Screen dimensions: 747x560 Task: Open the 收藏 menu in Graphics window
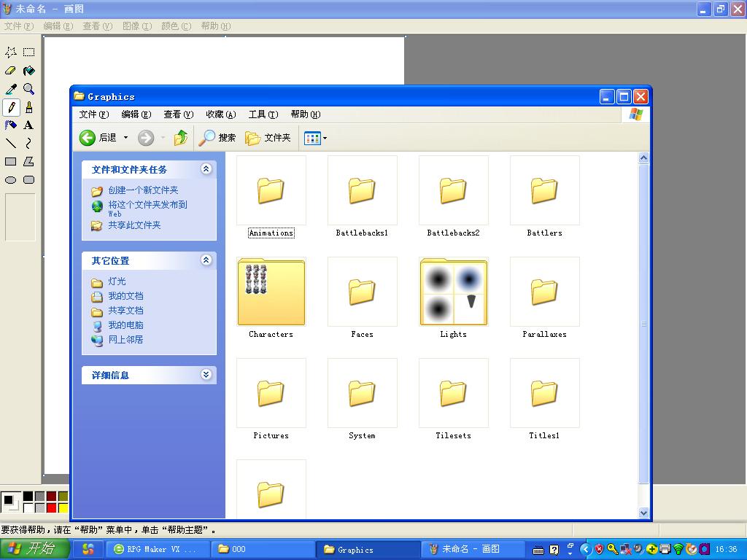tap(221, 114)
